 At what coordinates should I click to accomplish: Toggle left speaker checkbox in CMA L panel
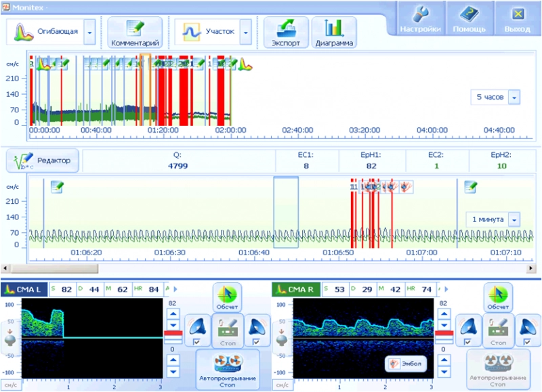pos(196,343)
